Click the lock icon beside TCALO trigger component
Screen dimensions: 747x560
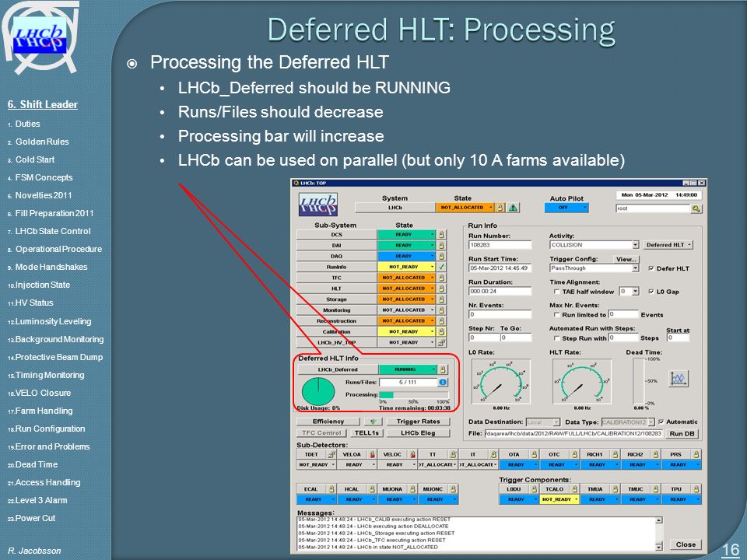pyautogui.click(x=575, y=489)
